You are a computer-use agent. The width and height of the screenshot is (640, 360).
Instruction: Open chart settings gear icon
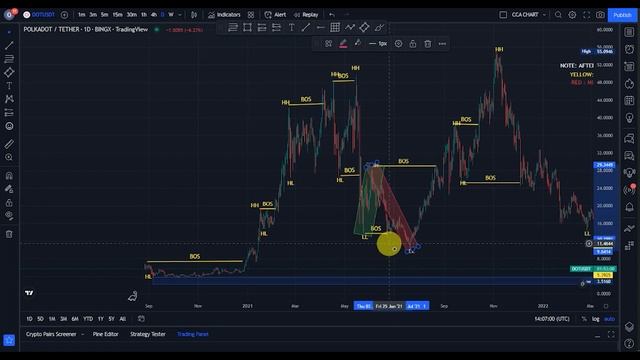[x=572, y=15]
